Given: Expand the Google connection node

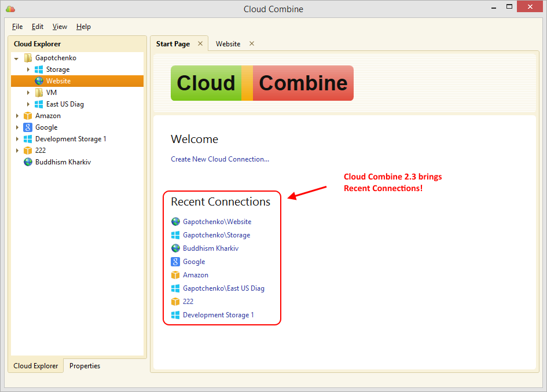Looking at the screenshot, I should 17,127.
